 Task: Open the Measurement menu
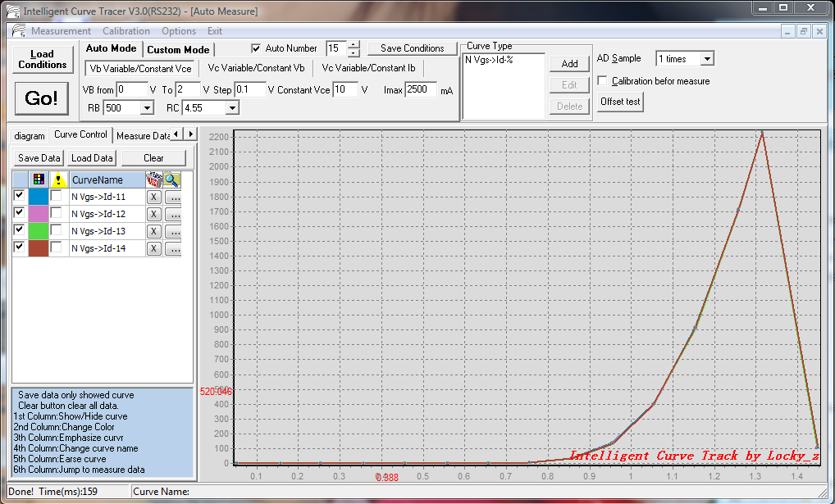(61, 31)
